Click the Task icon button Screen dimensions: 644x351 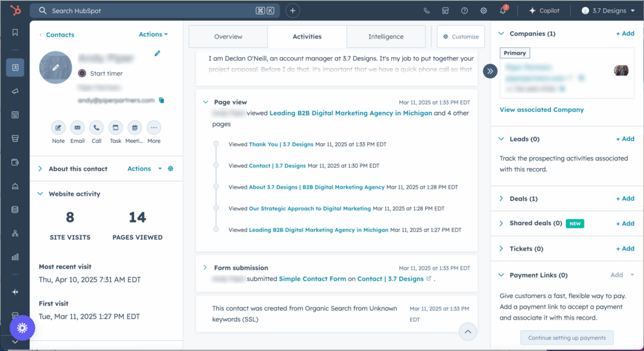[116, 128]
